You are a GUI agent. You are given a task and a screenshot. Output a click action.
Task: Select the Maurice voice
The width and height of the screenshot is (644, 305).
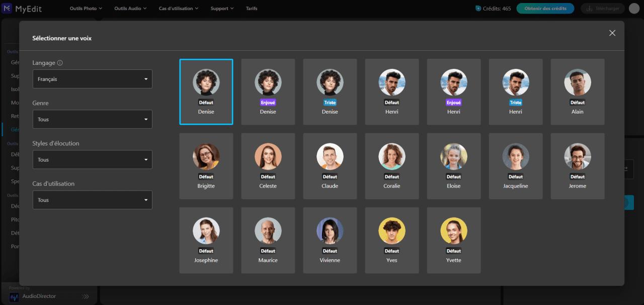[x=268, y=241]
